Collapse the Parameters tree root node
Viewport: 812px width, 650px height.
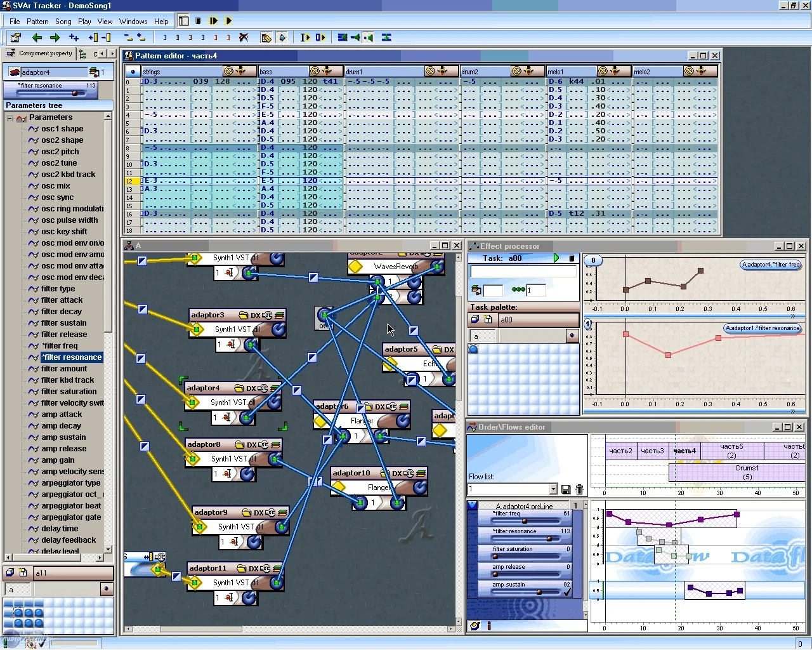(x=10, y=118)
